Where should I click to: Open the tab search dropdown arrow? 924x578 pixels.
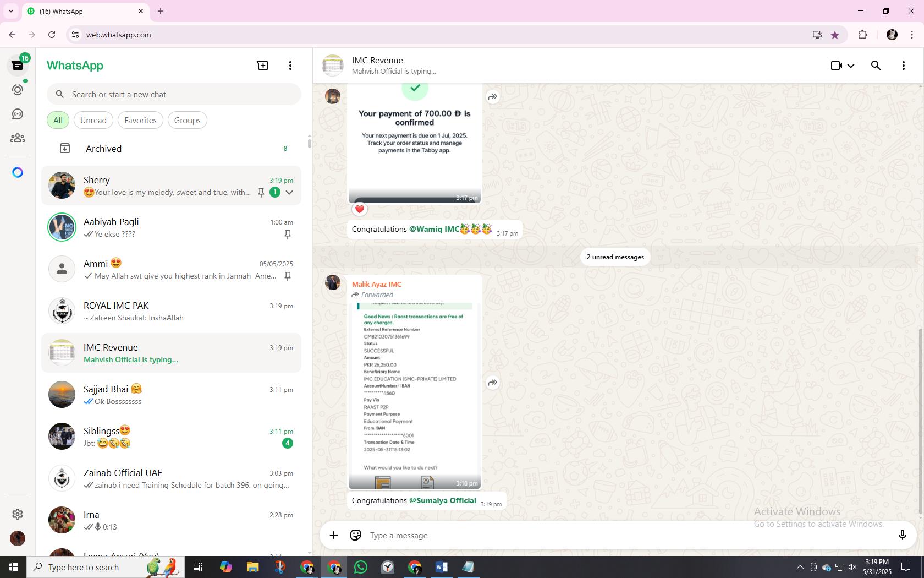coord(10,11)
